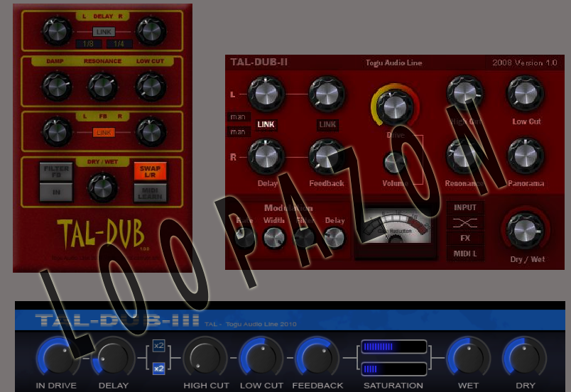The height and width of the screenshot is (392, 571).
Task: Click the small Volume knob
Action: 395,162
